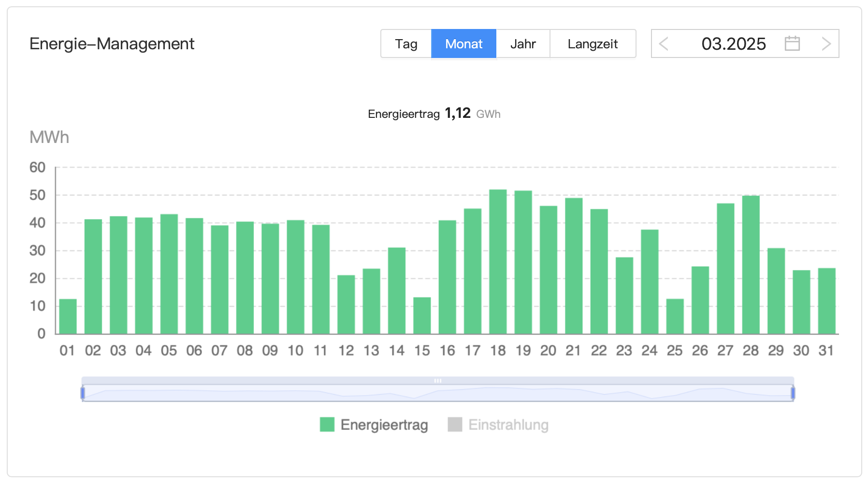Image resolution: width=868 pixels, height=484 pixels.
Task: Open the calendar date picker icon
Action: point(792,43)
